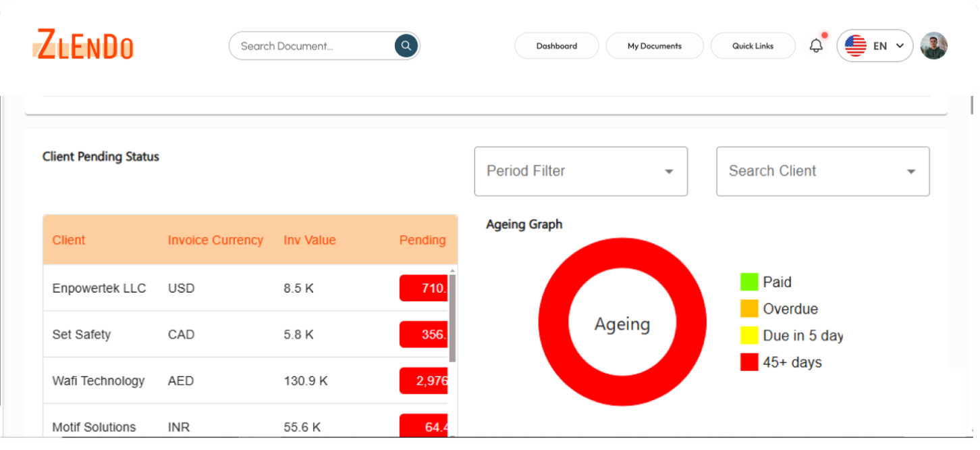The height and width of the screenshot is (450, 980).
Task: Open the notifications bell
Action: [x=816, y=45]
